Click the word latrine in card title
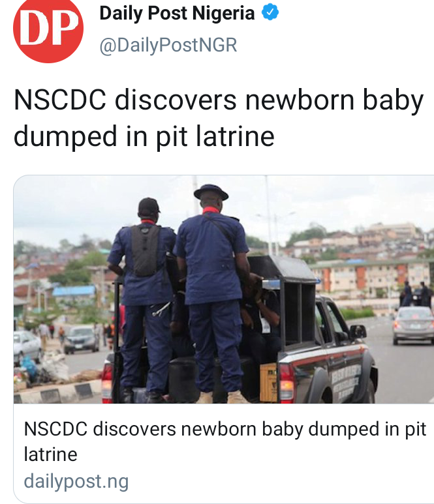This screenshot has height=504, width=434. coord(50,454)
